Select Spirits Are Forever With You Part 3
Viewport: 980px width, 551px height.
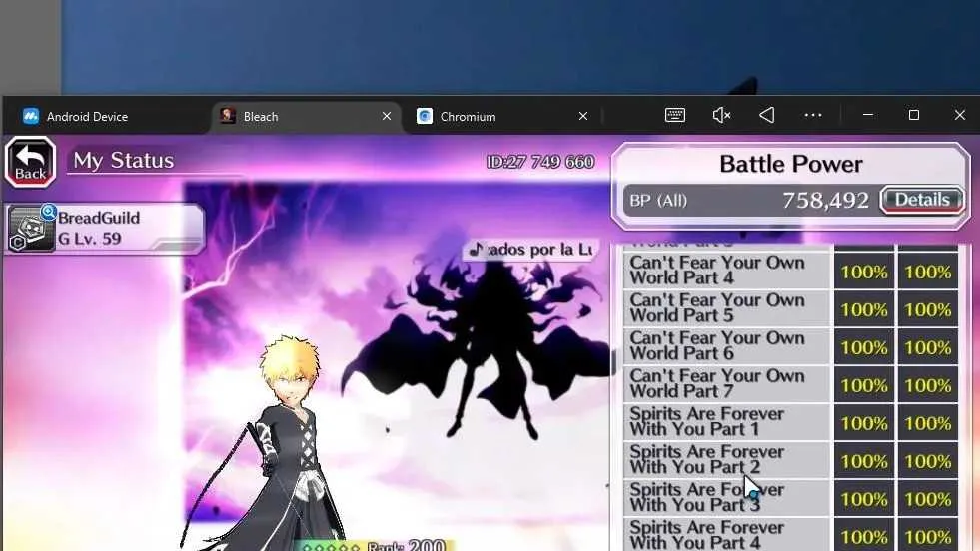[x=726, y=498]
